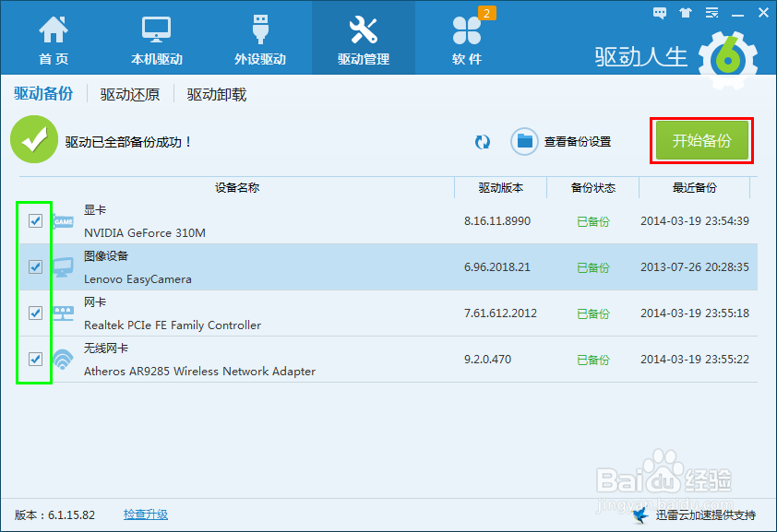
Task: Open 查看备份设置 link text
Action: (578, 142)
